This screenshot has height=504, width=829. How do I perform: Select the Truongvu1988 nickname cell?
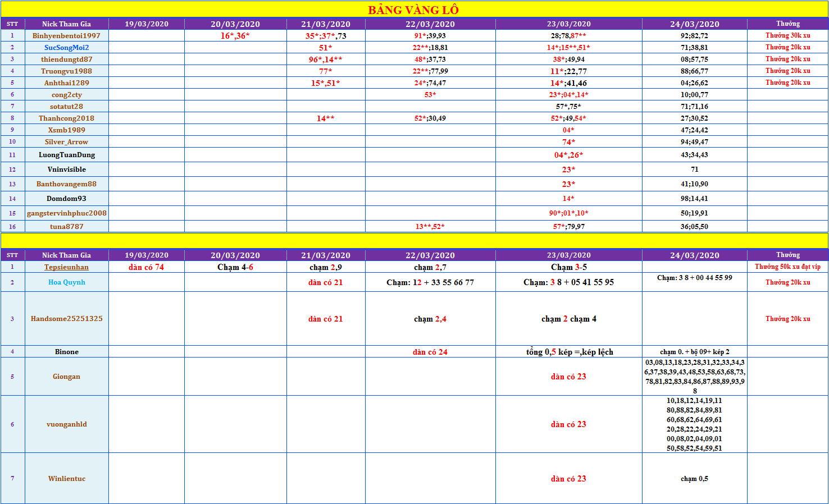coord(66,71)
